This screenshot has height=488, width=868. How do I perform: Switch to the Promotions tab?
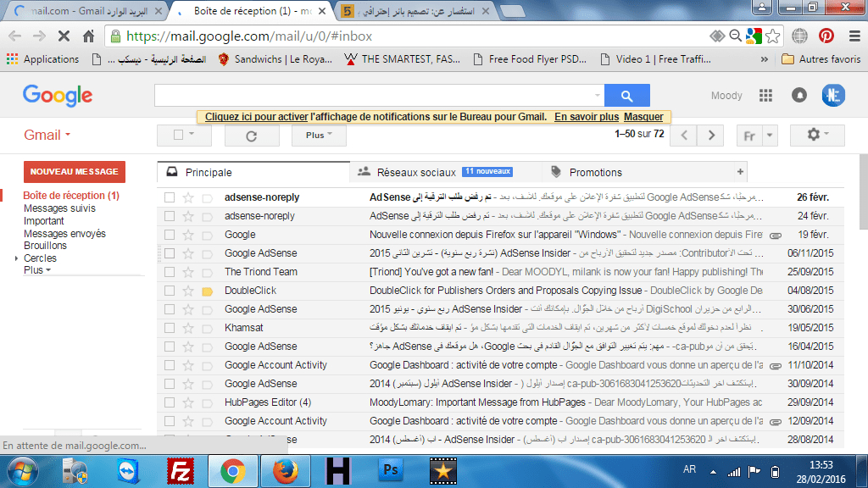tap(595, 172)
